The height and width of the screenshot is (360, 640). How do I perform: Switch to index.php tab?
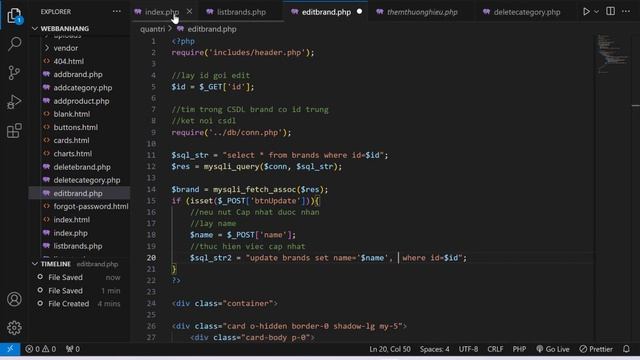tap(162, 12)
